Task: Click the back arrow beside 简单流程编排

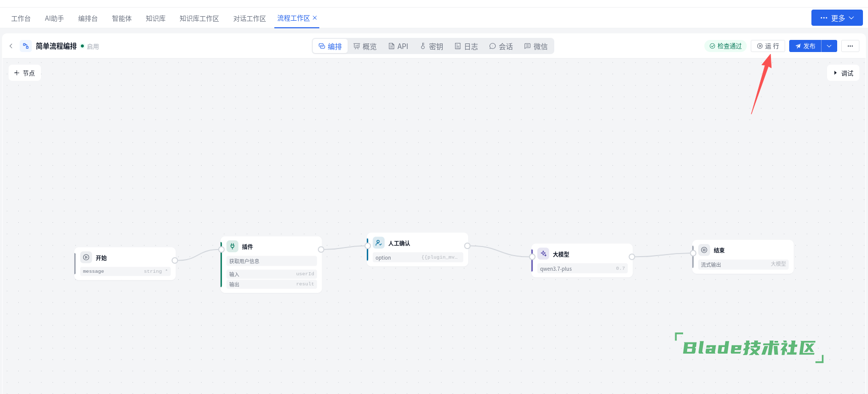Action: tap(11, 46)
